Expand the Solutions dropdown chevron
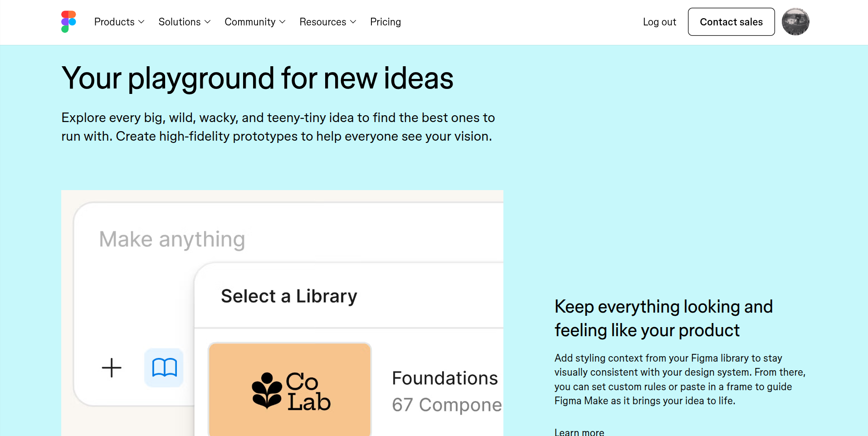Screen dimensions: 868x436 [x=208, y=22]
